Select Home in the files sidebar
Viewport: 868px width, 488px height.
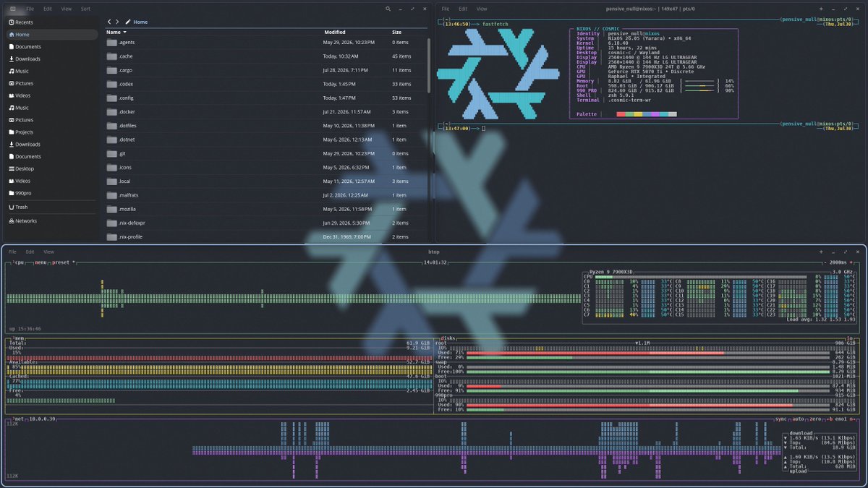51,34
